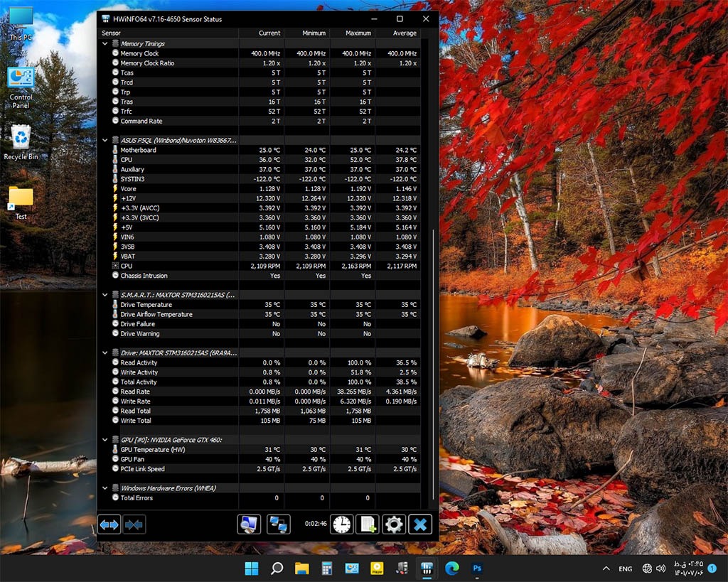Select the Vcore voltage row
This screenshot has width=728, height=582.
pyautogui.click(x=128, y=189)
